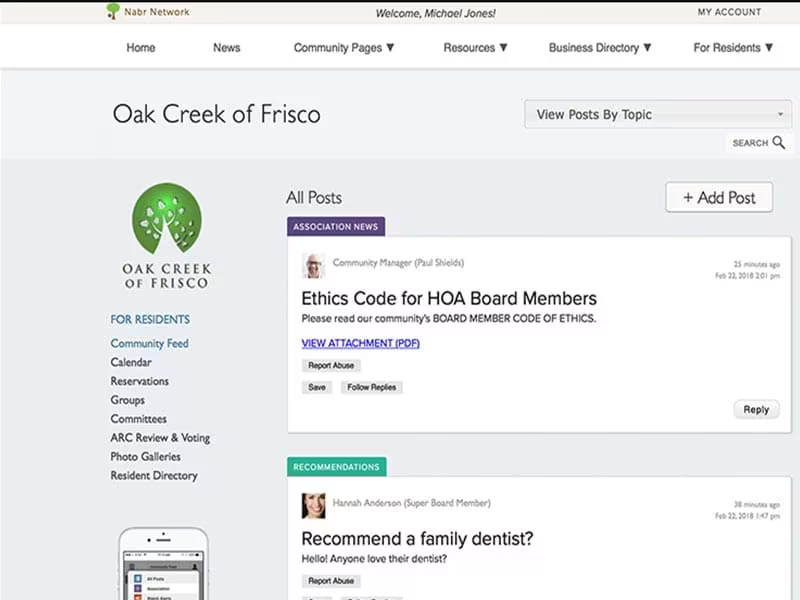Image resolution: width=800 pixels, height=600 pixels.
Task: Click Hannah Anderson's profile photo
Action: pos(313,506)
